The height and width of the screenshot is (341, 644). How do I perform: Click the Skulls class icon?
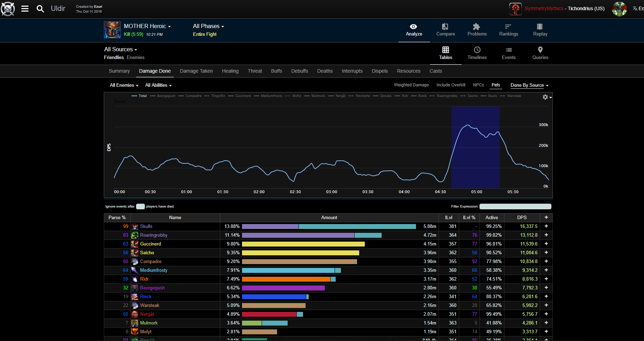(x=135, y=227)
